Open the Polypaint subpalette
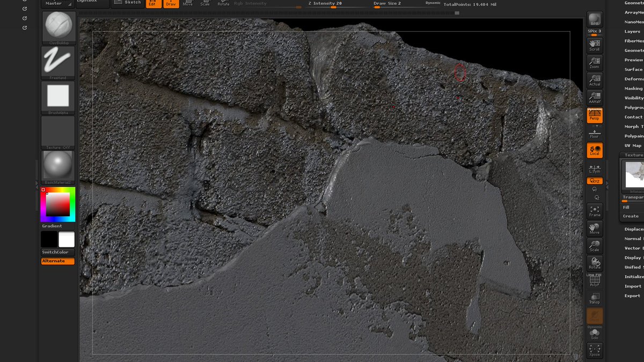Image resolution: width=644 pixels, height=362 pixels. click(x=633, y=136)
